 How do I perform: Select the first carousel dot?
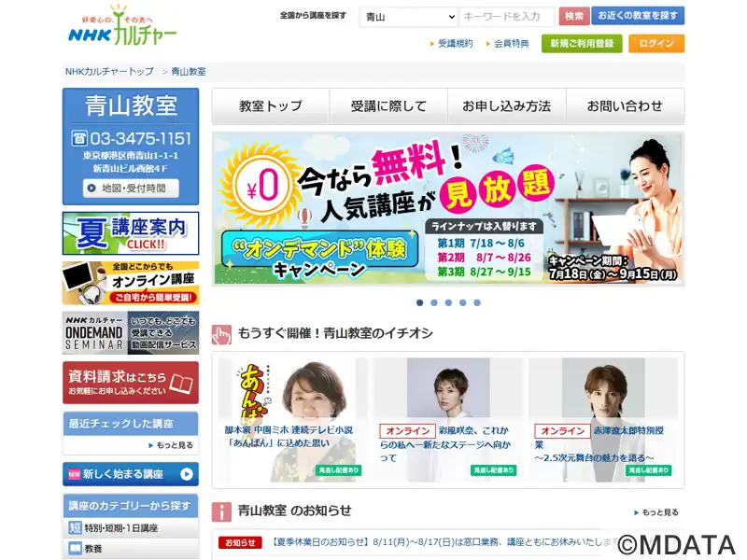click(419, 302)
